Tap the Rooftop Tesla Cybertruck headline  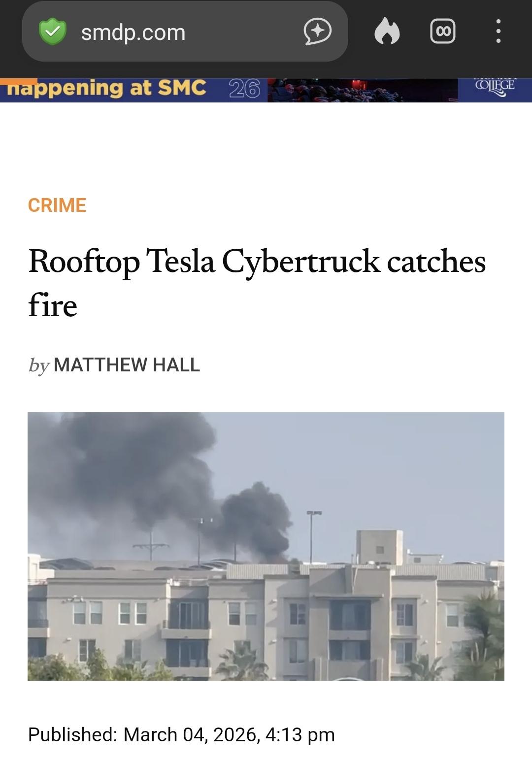point(257,261)
